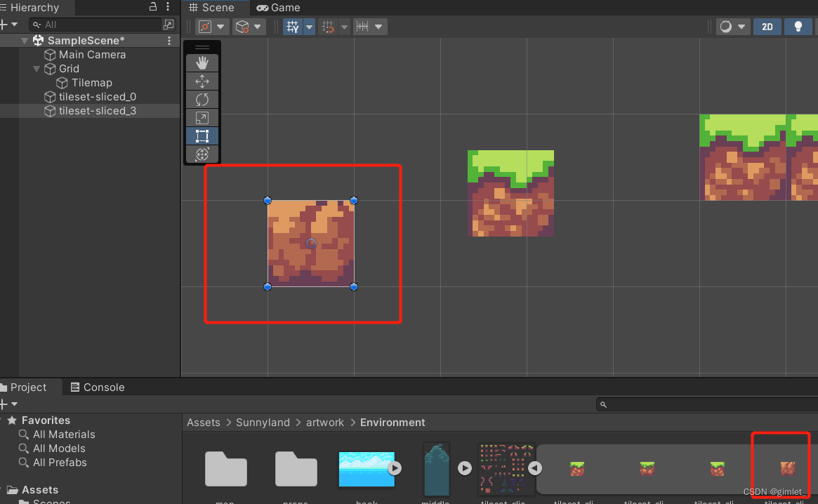Viewport: 818px width, 504px height.
Task: Open the Console tab
Action: (98, 387)
